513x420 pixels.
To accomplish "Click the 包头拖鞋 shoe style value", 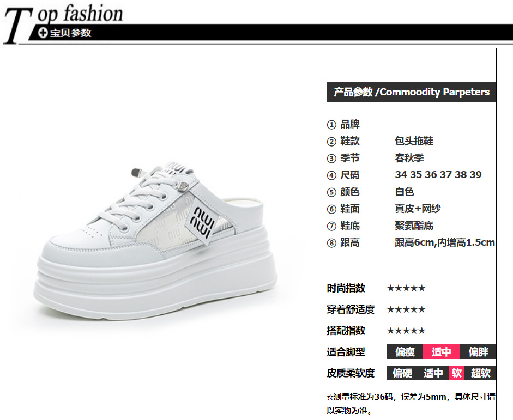I will (x=414, y=141).
